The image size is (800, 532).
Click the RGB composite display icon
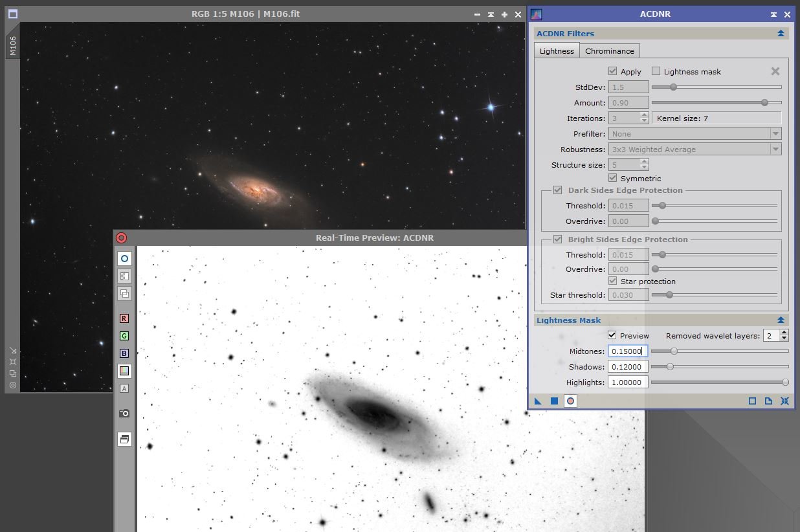click(x=124, y=371)
